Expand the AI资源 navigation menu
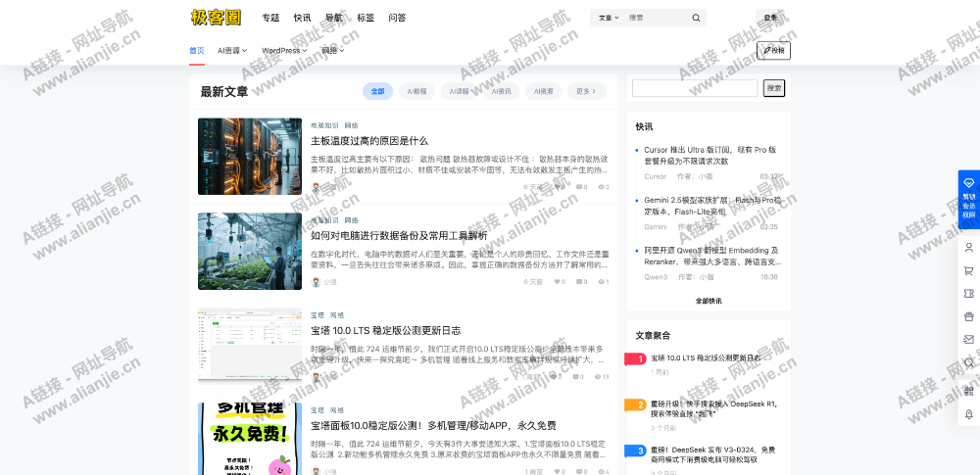The image size is (980, 475). (232, 51)
